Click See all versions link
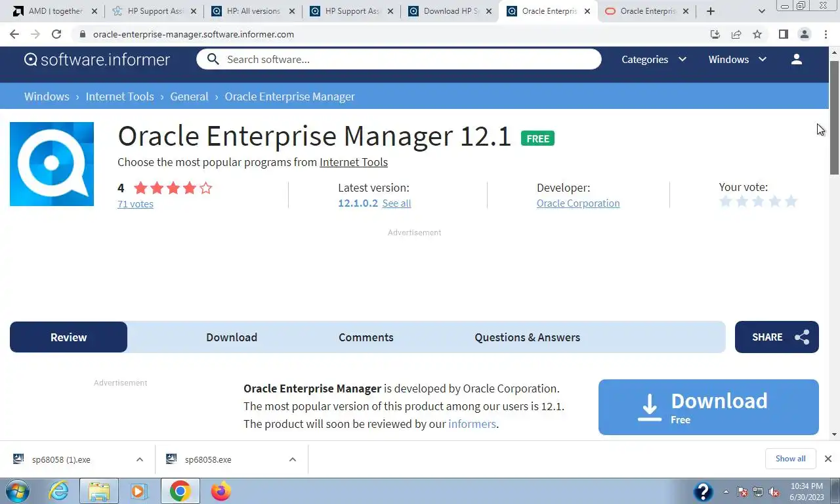Viewport: 840px width, 504px height. click(x=396, y=203)
